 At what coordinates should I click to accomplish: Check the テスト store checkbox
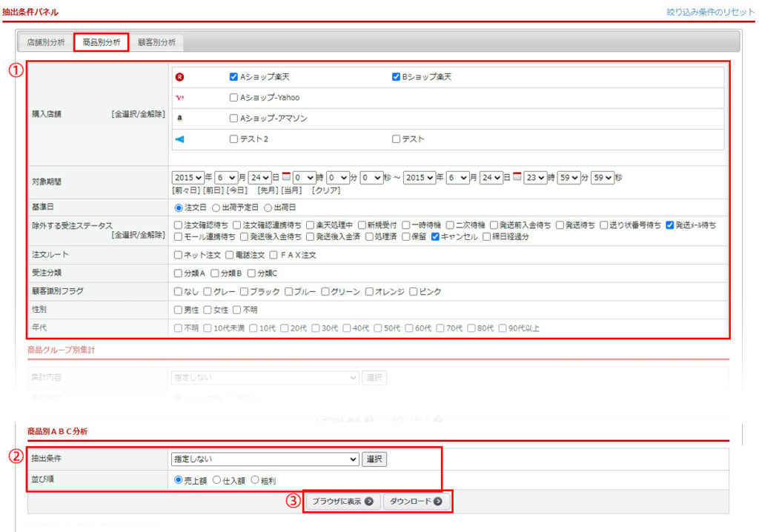[x=396, y=139]
